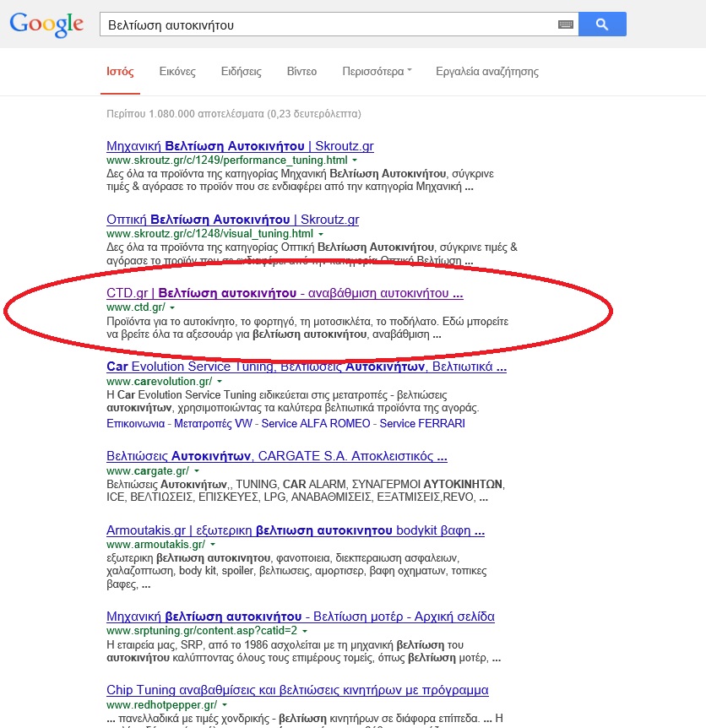Click the www.cargate.gr/ green URL text

148,470
